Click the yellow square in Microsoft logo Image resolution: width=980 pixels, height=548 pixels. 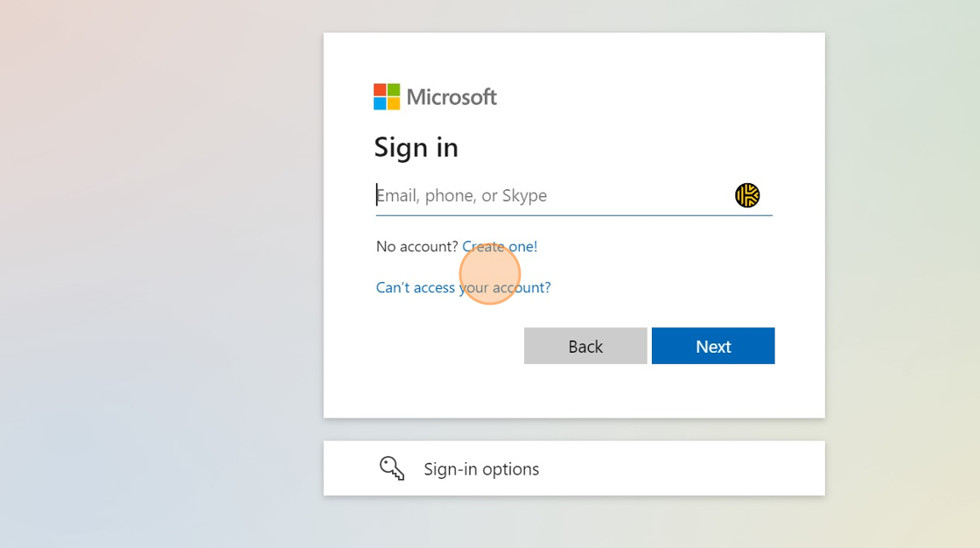[394, 103]
